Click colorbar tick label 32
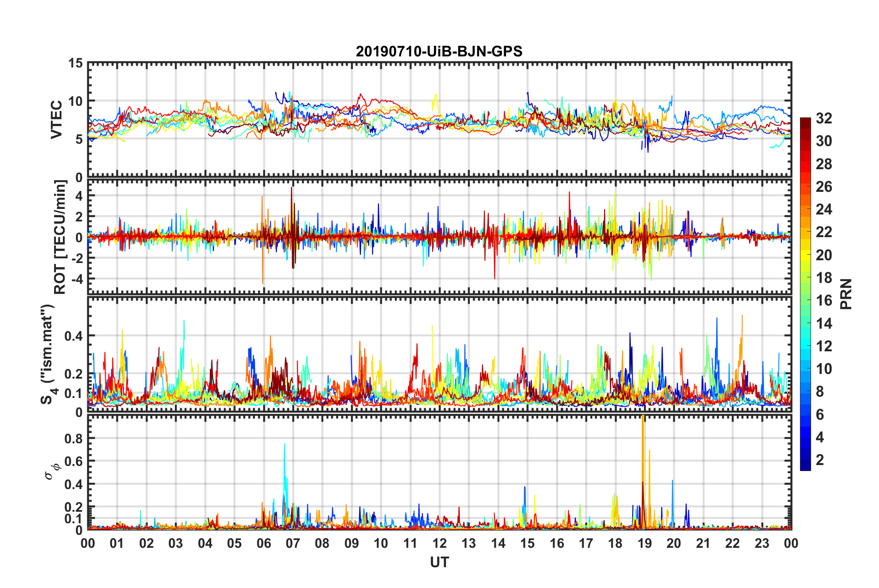879x588 pixels. (824, 118)
